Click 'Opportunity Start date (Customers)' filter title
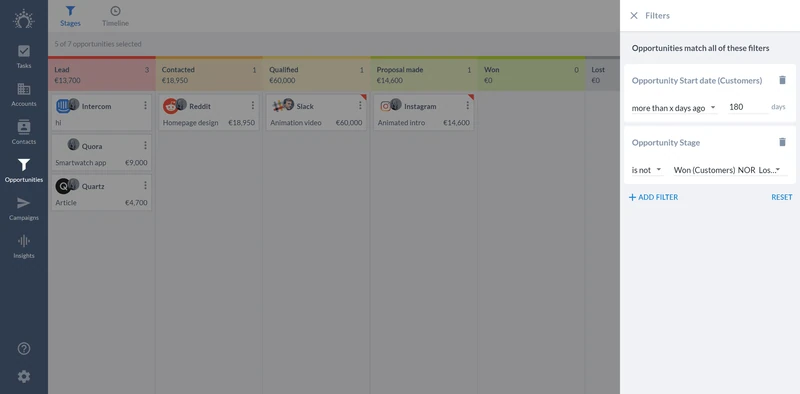Viewport: 800px width, 394px height. [697, 81]
